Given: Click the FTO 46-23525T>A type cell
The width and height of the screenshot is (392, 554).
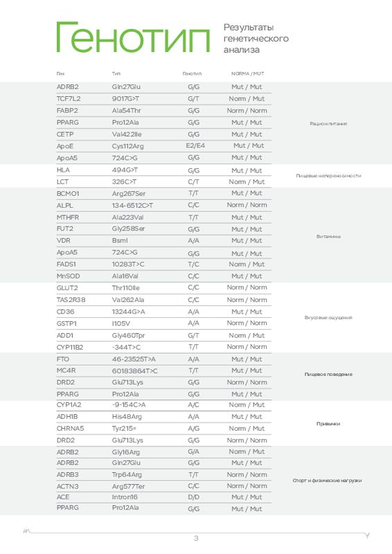Looking at the screenshot, I should (x=134, y=359).
